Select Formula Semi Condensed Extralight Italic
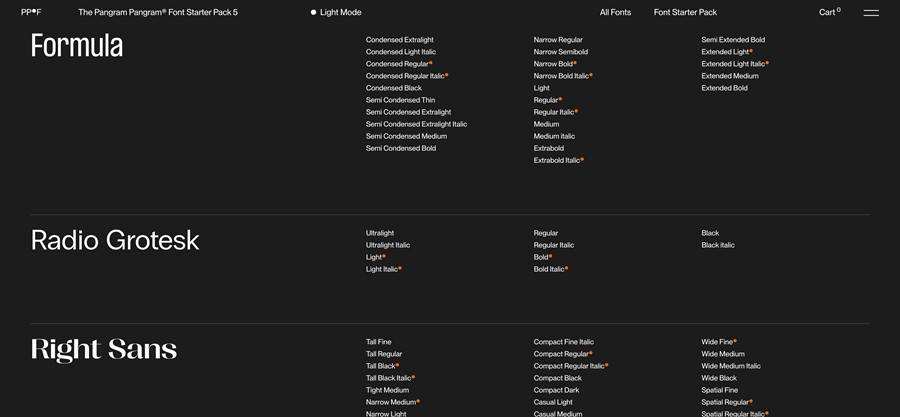 click(x=416, y=124)
